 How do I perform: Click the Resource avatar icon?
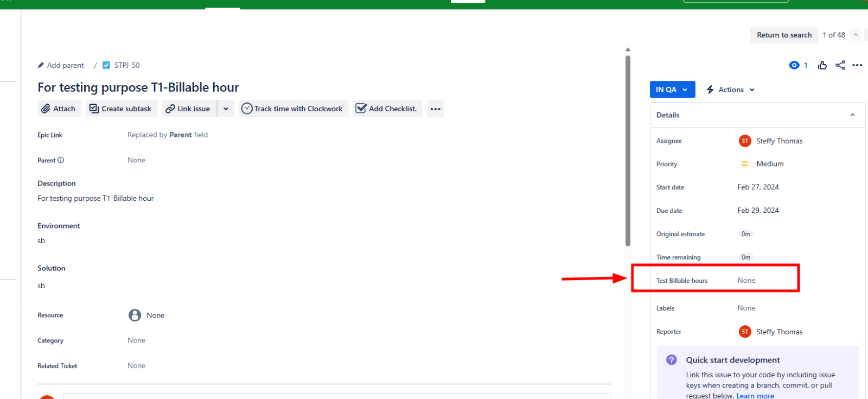135,315
